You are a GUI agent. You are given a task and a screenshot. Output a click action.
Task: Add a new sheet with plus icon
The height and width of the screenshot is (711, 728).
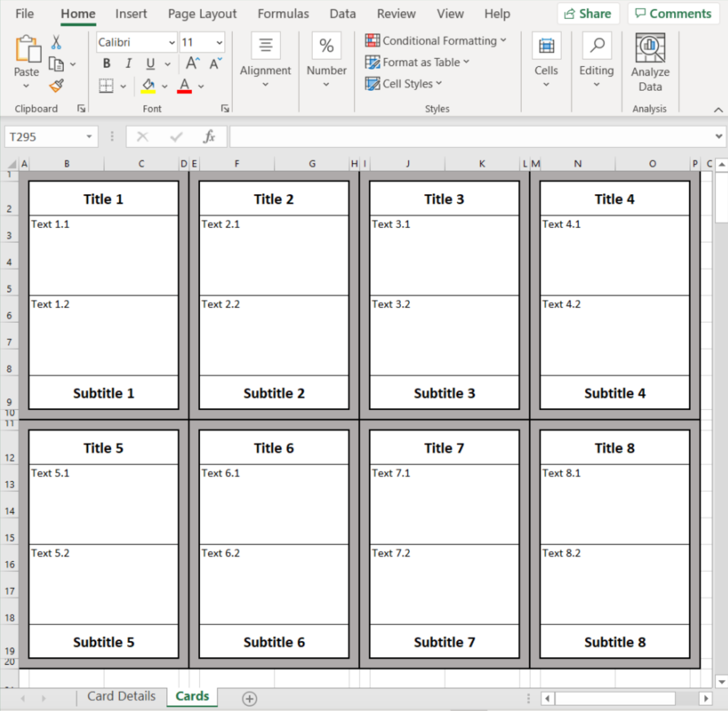click(x=250, y=699)
